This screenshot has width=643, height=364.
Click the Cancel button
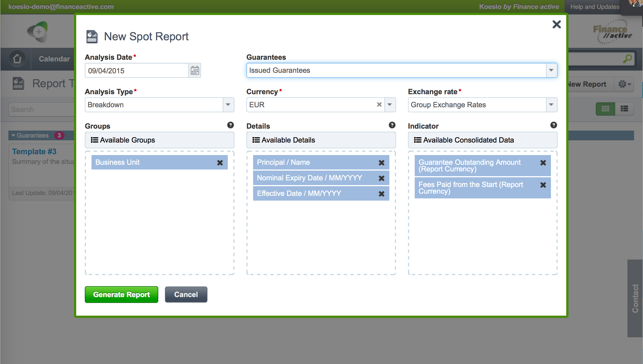point(186,295)
